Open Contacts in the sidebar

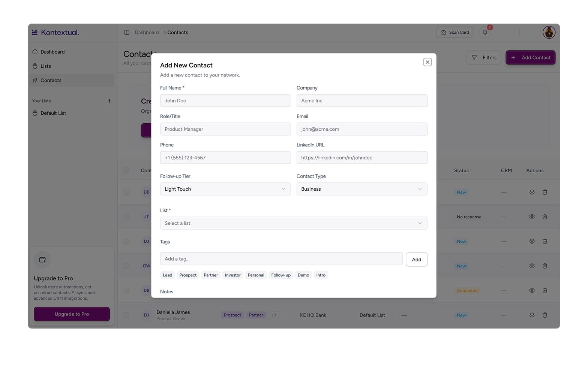71,80
